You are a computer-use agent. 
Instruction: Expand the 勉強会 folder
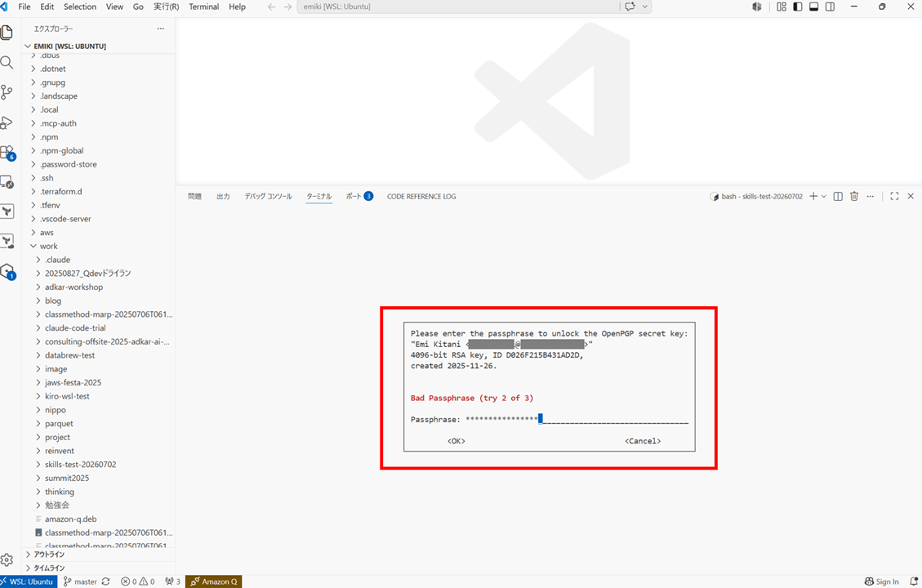(99, 505)
